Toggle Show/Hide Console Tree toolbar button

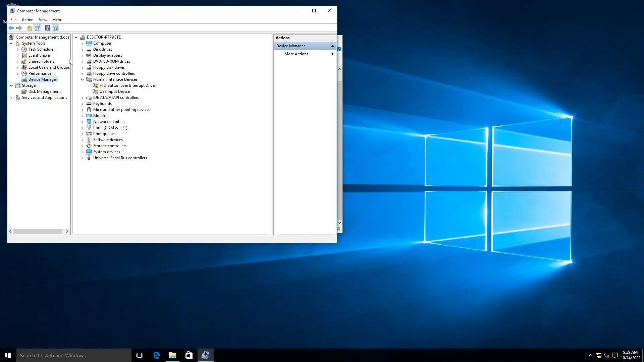pyautogui.click(x=38, y=28)
